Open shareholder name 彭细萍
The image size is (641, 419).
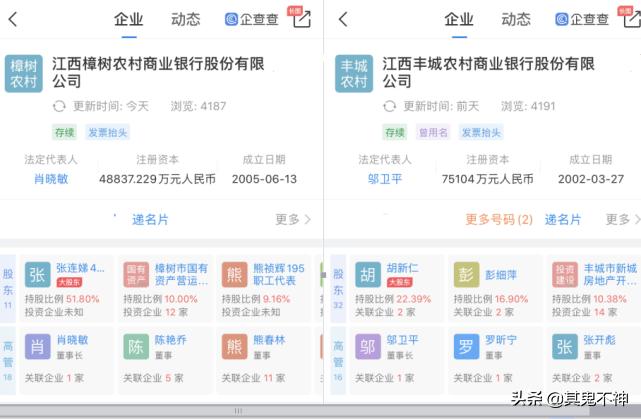click(x=501, y=275)
